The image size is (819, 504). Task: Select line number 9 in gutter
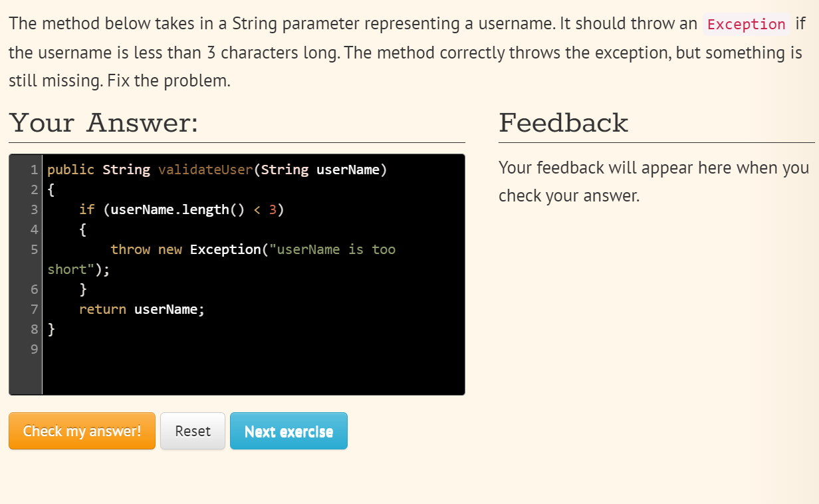click(x=33, y=349)
